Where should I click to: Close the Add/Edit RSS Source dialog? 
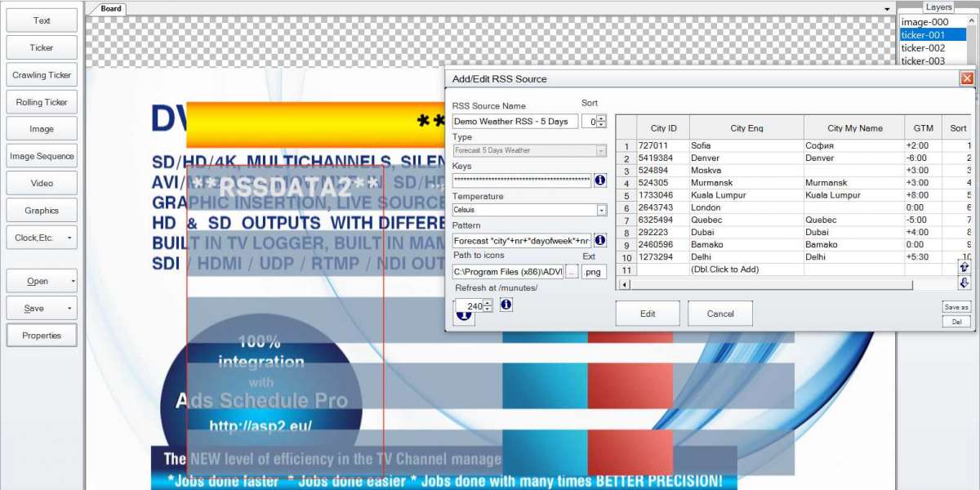pyautogui.click(x=967, y=78)
